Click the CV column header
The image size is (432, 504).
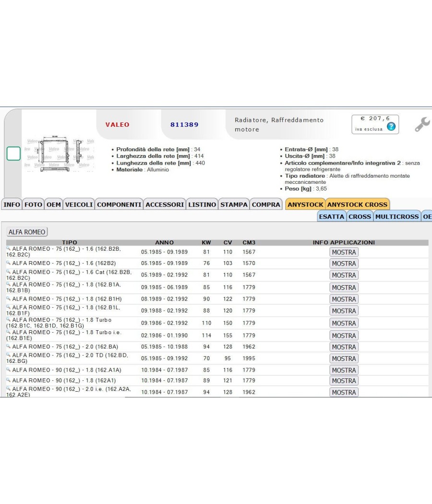(x=228, y=242)
